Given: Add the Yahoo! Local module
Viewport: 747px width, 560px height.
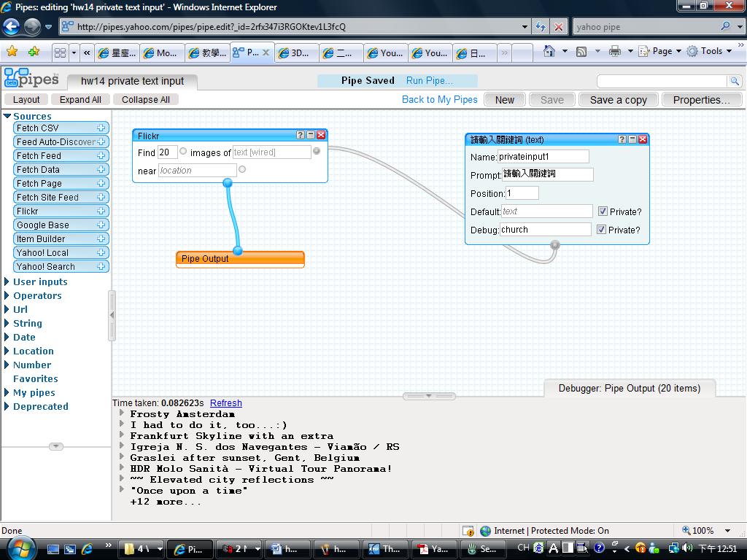Looking at the screenshot, I should pos(101,252).
